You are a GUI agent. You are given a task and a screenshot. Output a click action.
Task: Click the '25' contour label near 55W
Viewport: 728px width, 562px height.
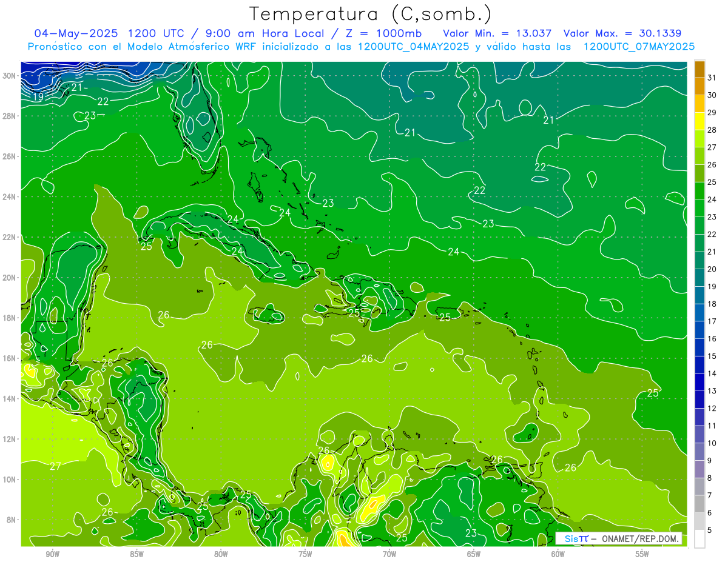pos(652,393)
